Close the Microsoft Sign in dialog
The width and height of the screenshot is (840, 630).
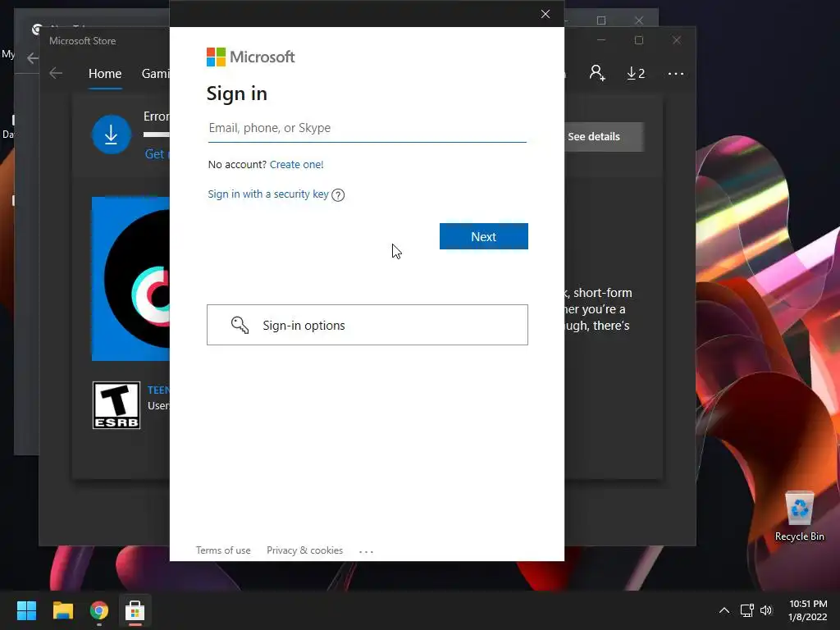pos(546,14)
